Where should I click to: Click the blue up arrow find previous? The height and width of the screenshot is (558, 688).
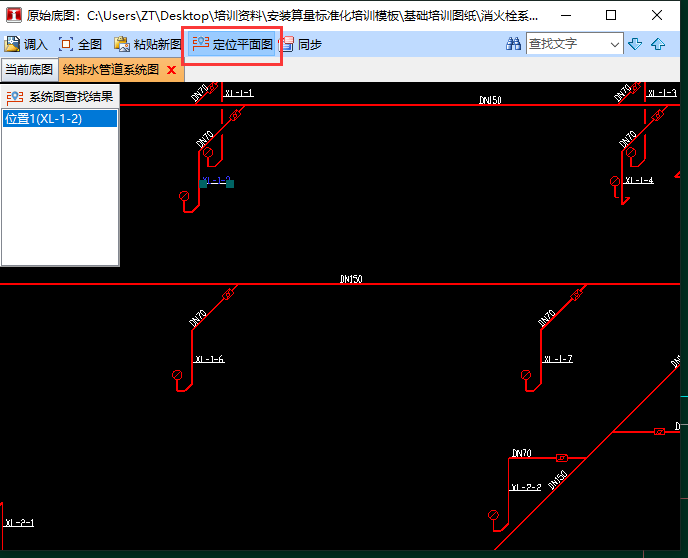pyautogui.click(x=658, y=44)
